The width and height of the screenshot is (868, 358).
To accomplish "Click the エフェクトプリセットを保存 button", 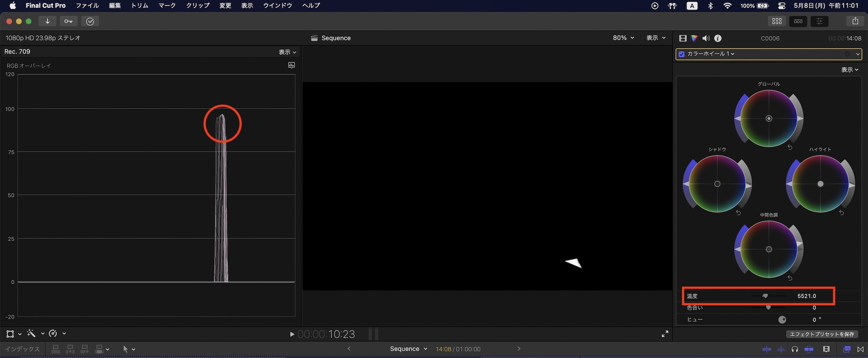I will tap(822, 334).
